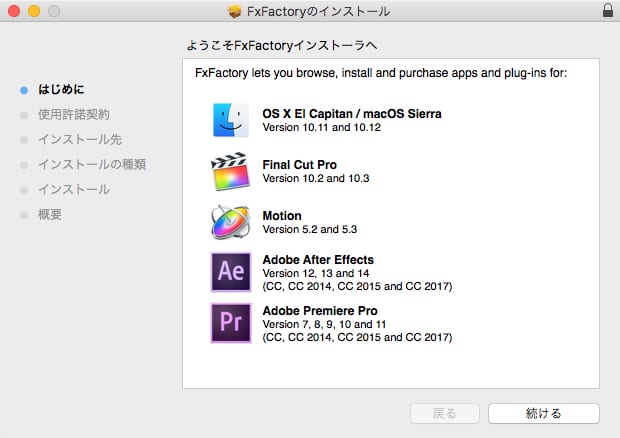
Task: Click the 'Final Cut Pro' heading
Action: pyautogui.click(x=300, y=164)
